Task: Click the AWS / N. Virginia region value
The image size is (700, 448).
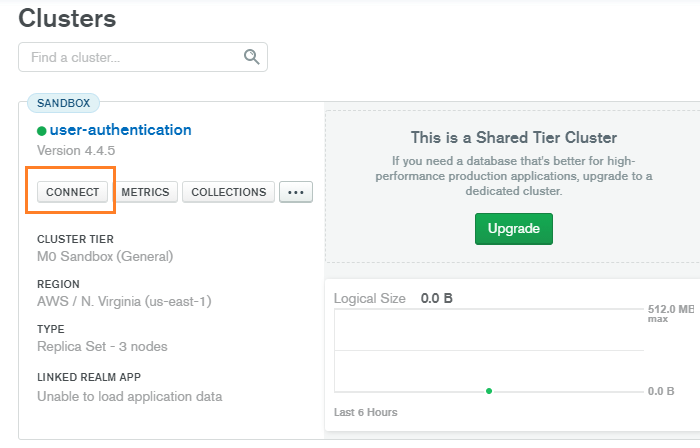Action: [x=124, y=301]
